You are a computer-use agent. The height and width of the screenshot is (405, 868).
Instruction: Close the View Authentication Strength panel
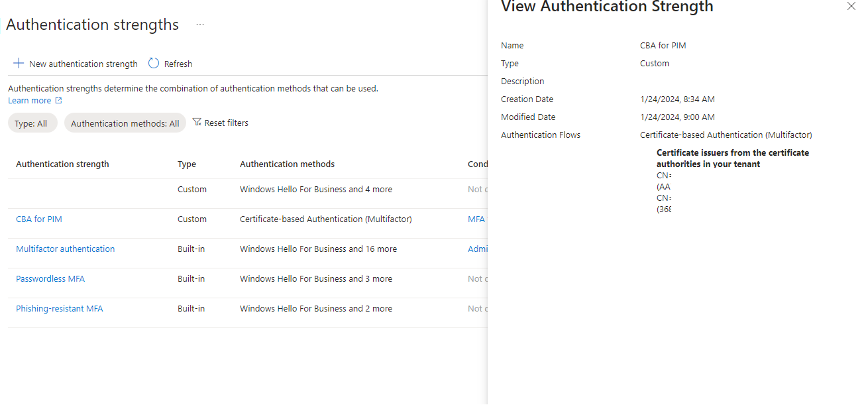(851, 6)
